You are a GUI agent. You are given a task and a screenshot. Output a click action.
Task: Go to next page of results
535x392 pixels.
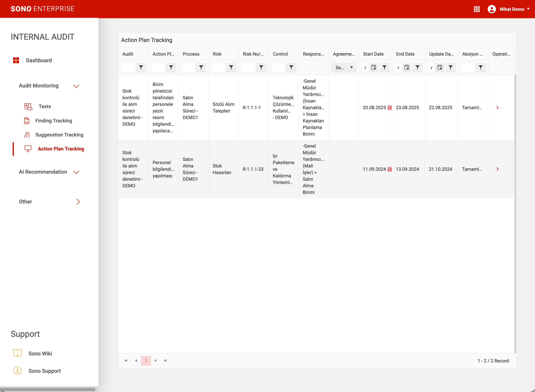156,360
